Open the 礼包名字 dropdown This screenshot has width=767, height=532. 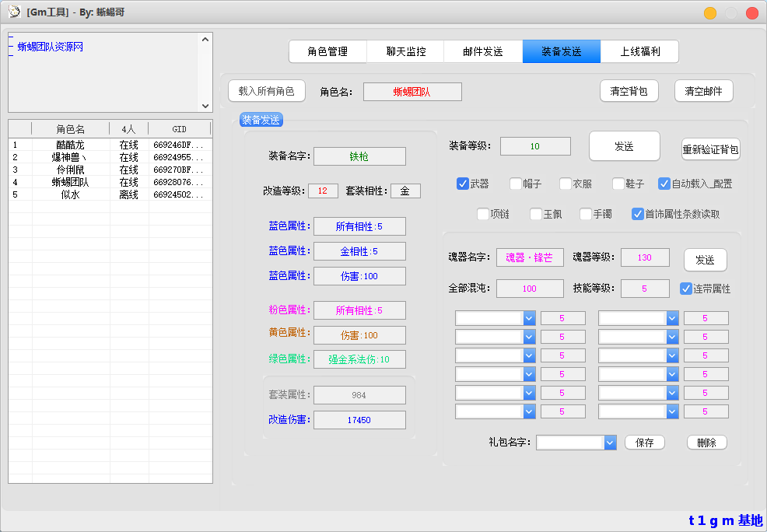coord(610,443)
